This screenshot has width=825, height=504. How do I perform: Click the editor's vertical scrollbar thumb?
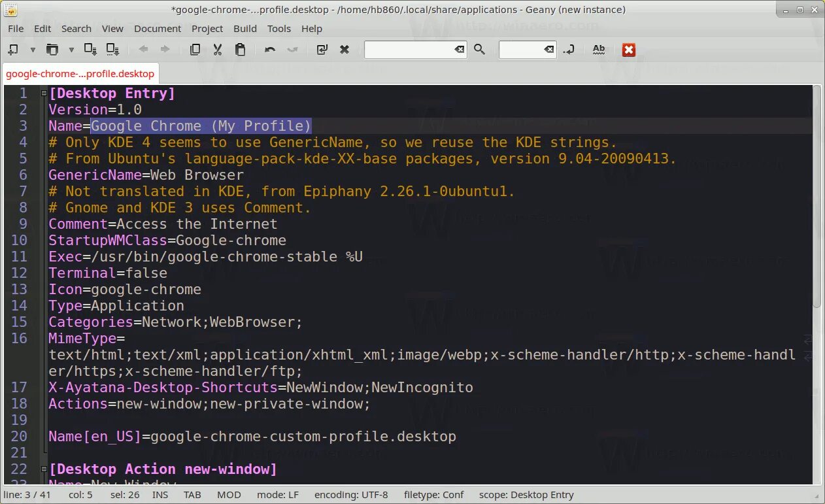click(x=817, y=197)
